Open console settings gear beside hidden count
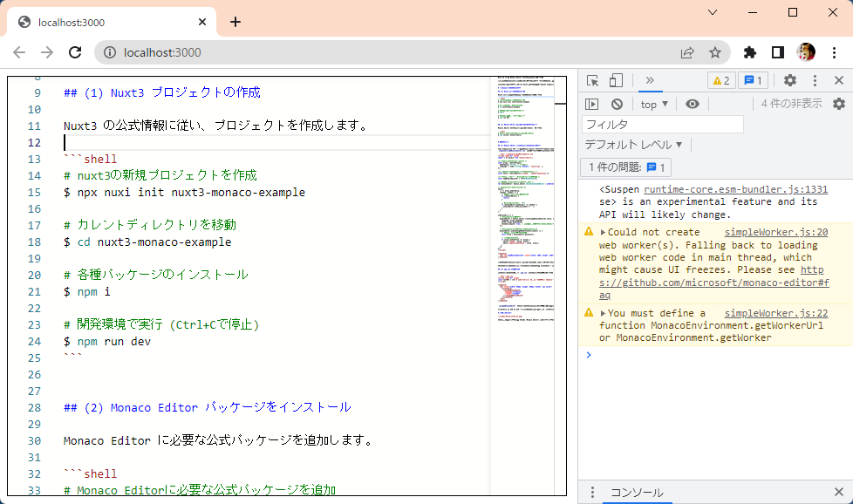The width and height of the screenshot is (853, 504). coord(839,104)
